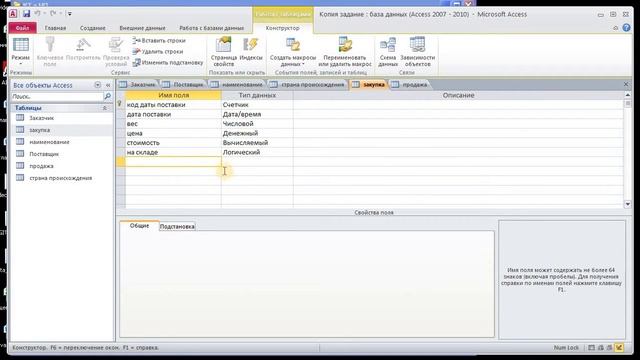Select закупка table in navigation pane
Image resolution: width=640 pixels, height=360 pixels.
(40, 130)
